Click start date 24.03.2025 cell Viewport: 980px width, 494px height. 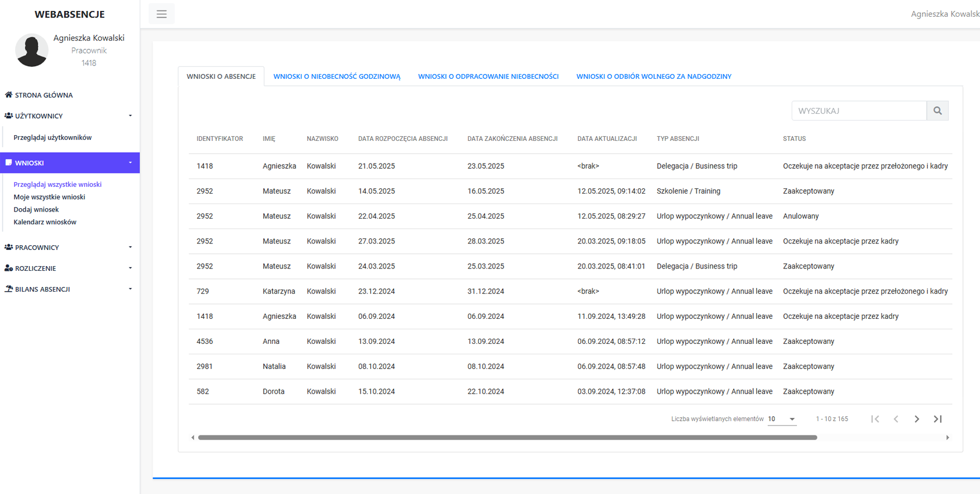coord(377,266)
